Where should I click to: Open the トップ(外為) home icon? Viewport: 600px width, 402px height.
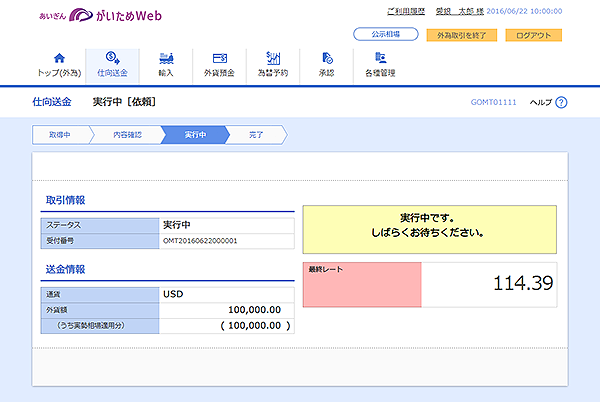(59, 58)
